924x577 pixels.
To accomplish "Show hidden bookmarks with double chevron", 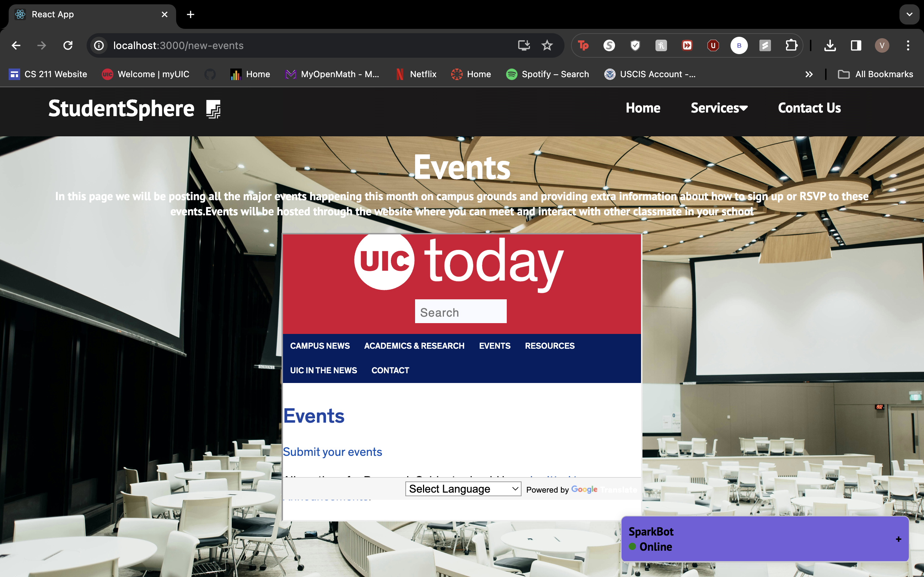I will [x=809, y=74].
